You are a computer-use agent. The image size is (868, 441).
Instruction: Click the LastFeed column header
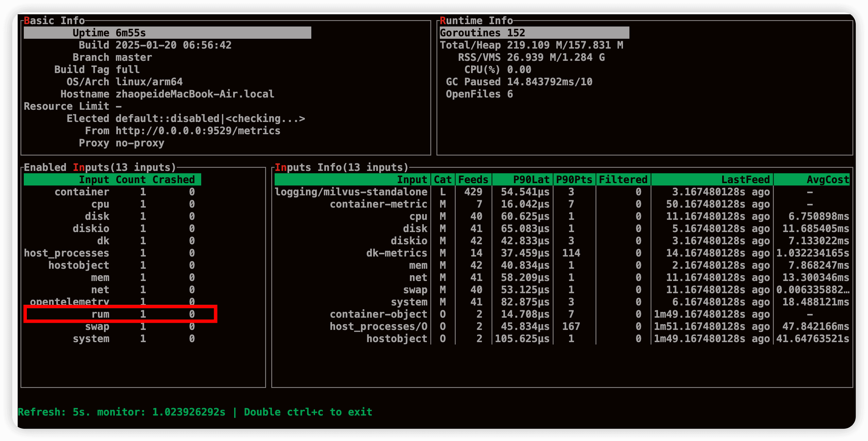pyautogui.click(x=745, y=180)
